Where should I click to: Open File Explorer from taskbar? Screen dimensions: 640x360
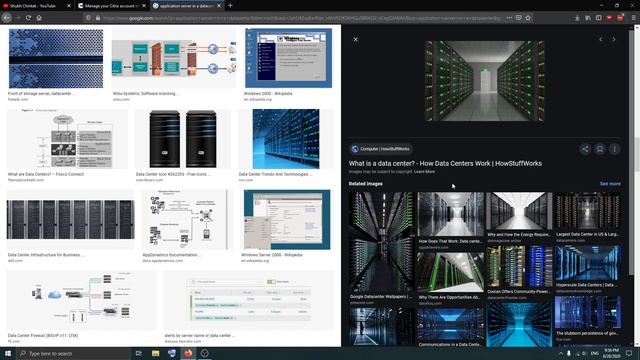pos(156,353)
